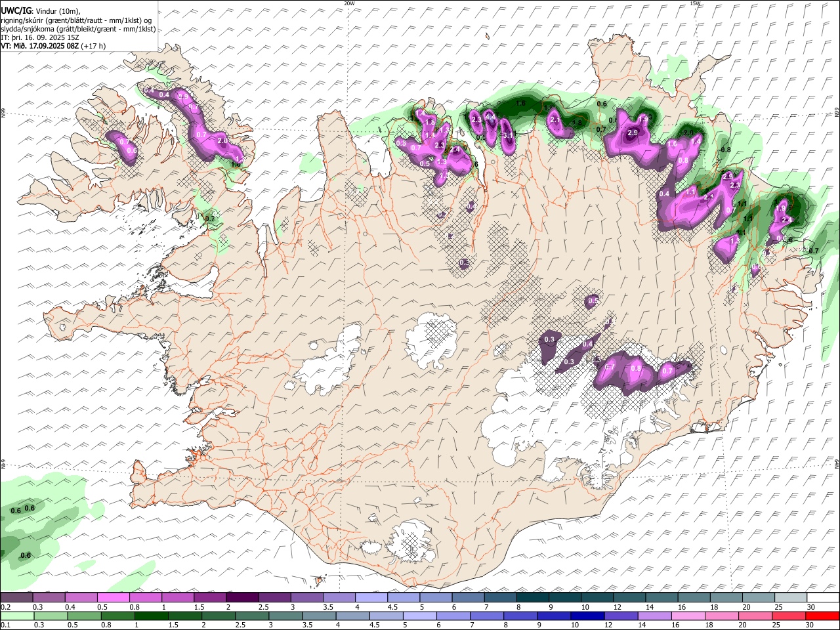Click the 3 violet swatch in upper legend row
Image resolution: width=840 pixels, height=630 pixels.
click(307, 598)
